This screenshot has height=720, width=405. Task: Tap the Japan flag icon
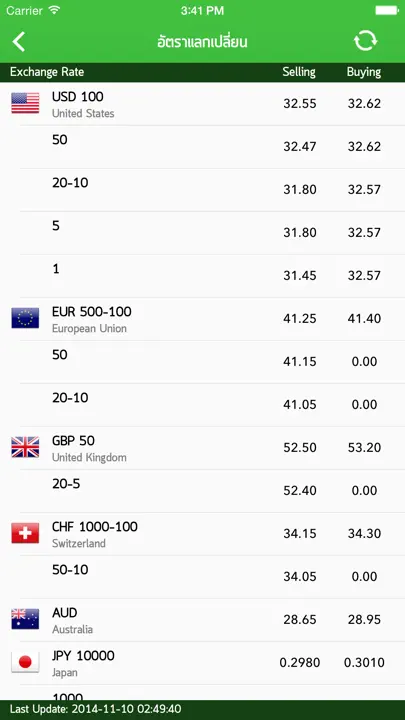point(25,662)
